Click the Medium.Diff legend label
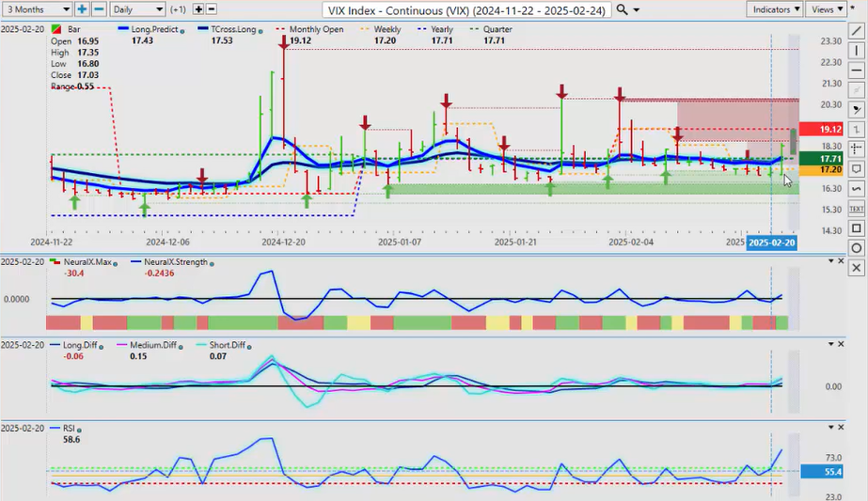 (x=153, y=345)
